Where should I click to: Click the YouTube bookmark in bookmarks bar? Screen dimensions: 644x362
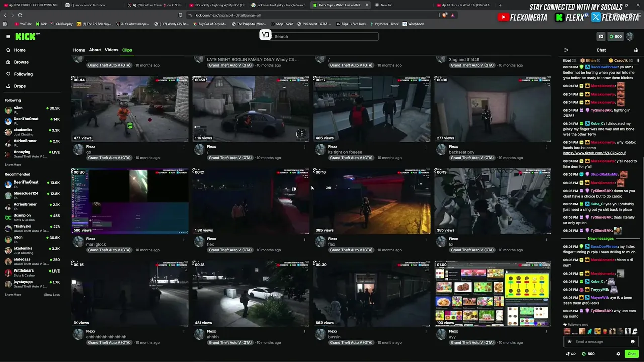click(x=23, y=24)
